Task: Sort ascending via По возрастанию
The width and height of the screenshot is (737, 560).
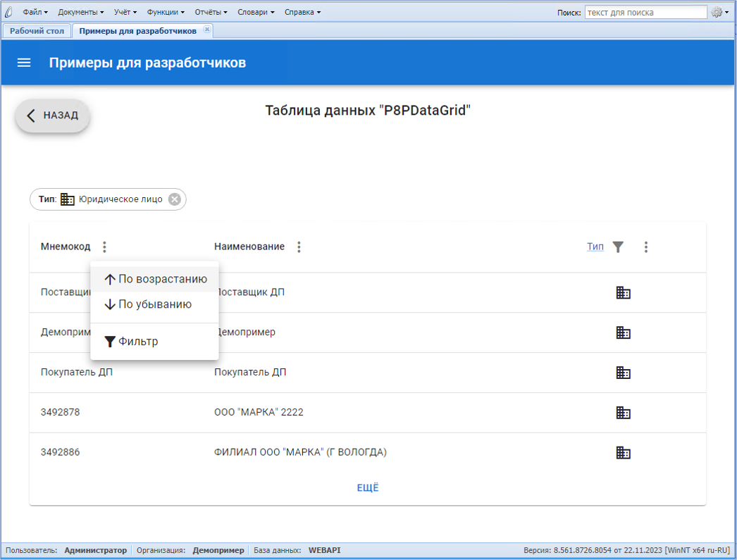Action: 155,279
